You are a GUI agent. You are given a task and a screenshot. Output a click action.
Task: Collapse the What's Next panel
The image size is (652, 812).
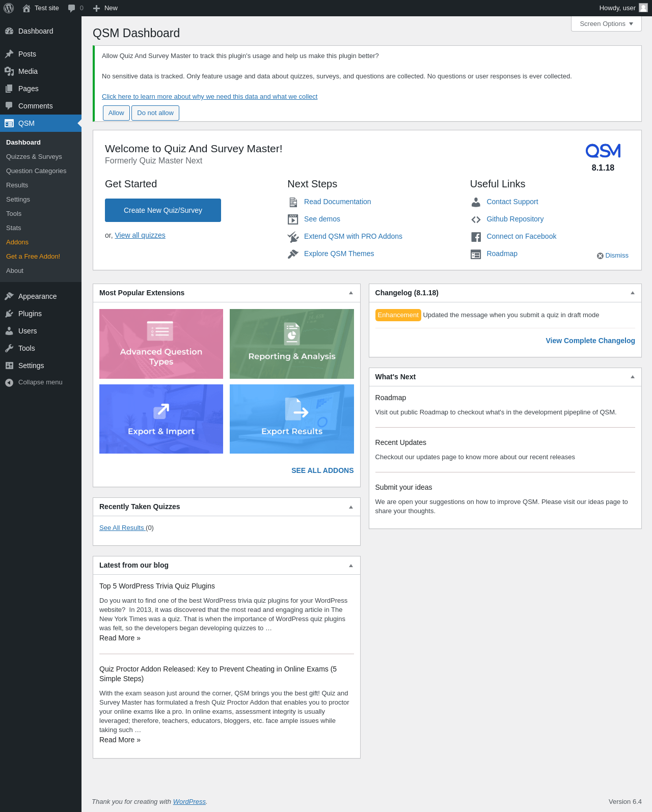[x=633, y=377]
